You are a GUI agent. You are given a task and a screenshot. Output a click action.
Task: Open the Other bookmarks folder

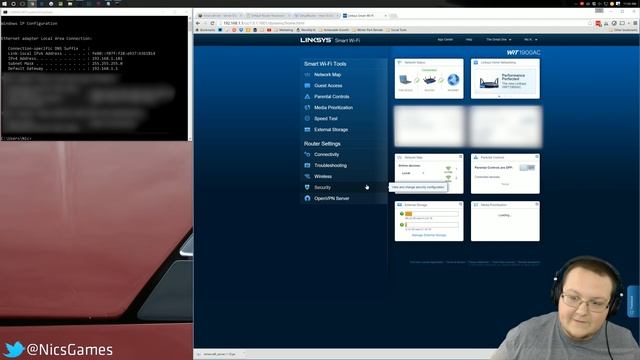[x=622, y=30]
